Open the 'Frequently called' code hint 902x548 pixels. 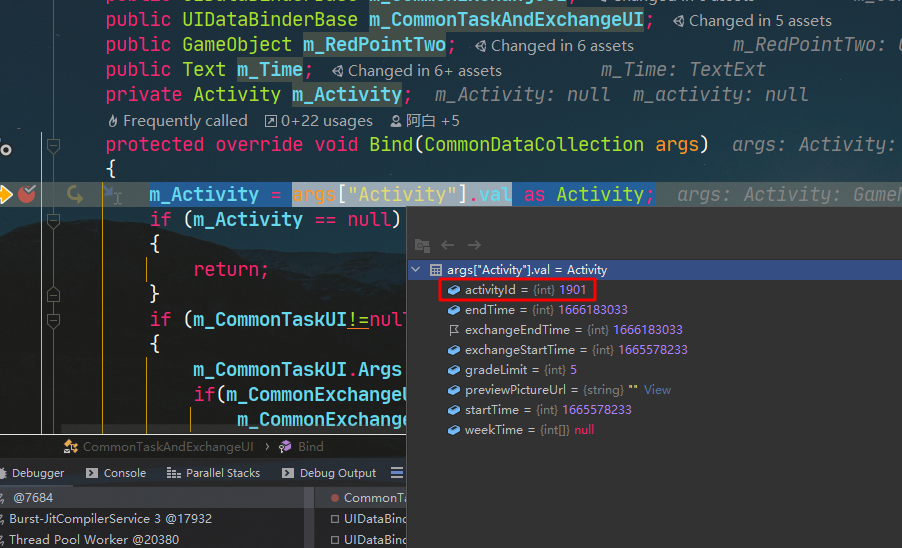(x=185, y=121)
